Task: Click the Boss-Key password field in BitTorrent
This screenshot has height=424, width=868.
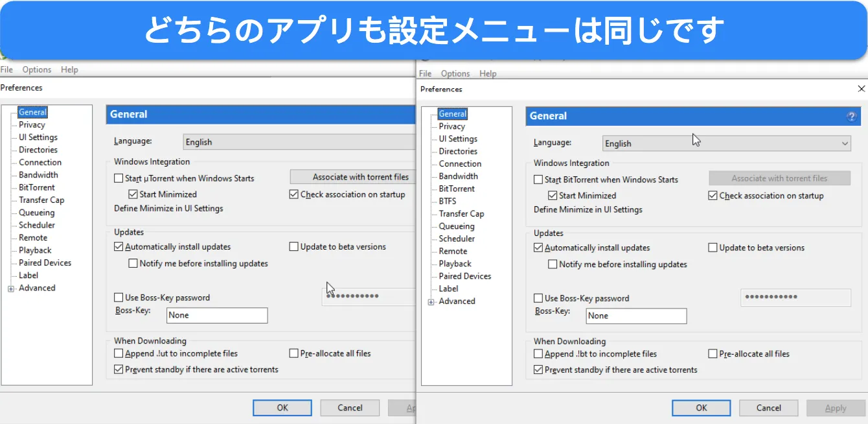Action: [x=795, y=297]
